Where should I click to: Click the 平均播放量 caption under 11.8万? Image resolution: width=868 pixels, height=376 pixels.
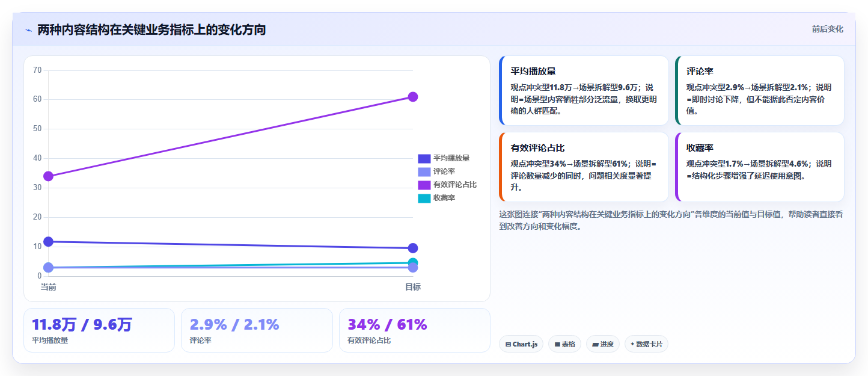click(x=50, y=341)
